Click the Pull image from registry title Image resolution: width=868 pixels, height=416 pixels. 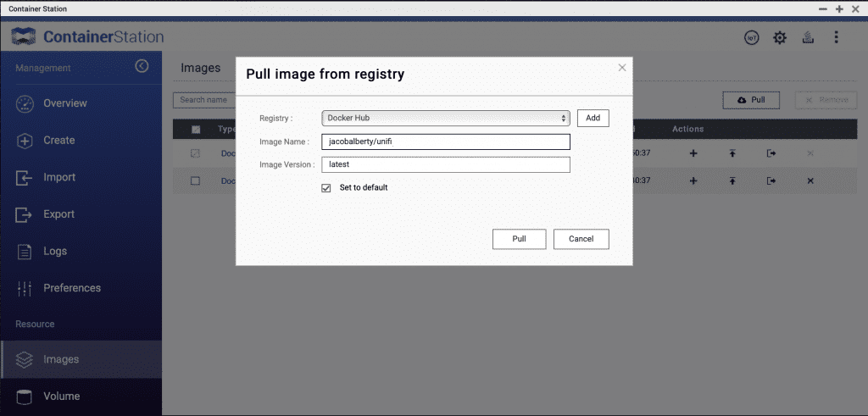point(325,74)
